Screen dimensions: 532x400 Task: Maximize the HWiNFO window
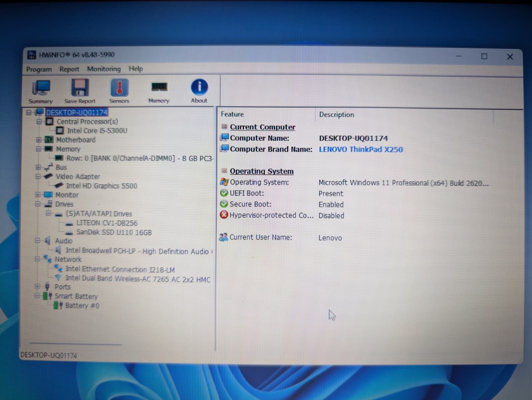point(484,56)
